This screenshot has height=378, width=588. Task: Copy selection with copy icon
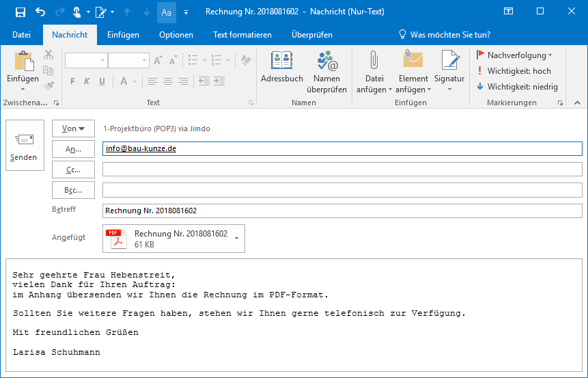click(x=48, y=70)
